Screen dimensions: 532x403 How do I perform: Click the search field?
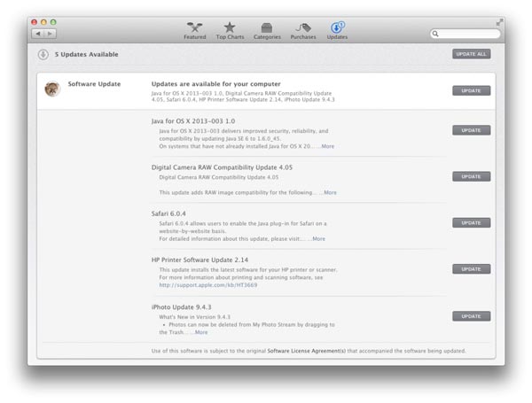click(x=465, y=34)
